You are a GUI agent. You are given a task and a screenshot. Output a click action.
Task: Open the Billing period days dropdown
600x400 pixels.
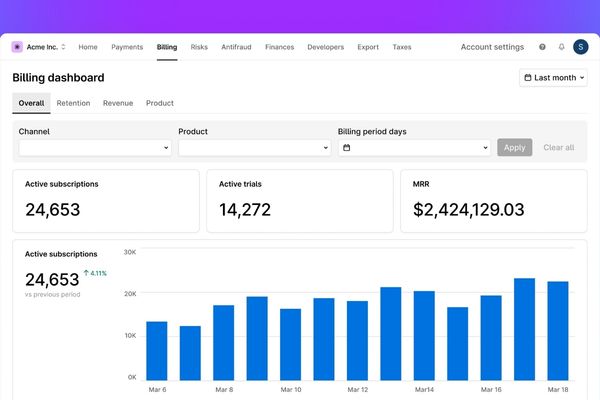pyautogui.click(x=414, y=147)
